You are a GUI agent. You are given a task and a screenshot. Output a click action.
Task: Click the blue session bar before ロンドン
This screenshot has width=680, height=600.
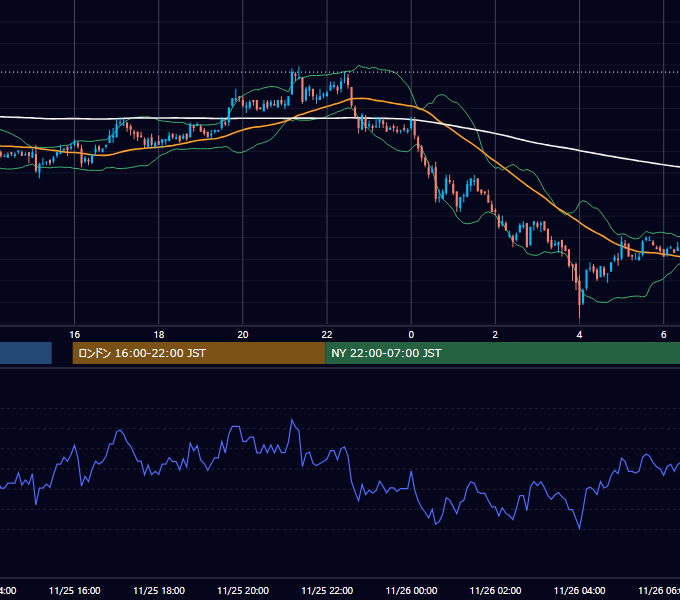(26, 353)
